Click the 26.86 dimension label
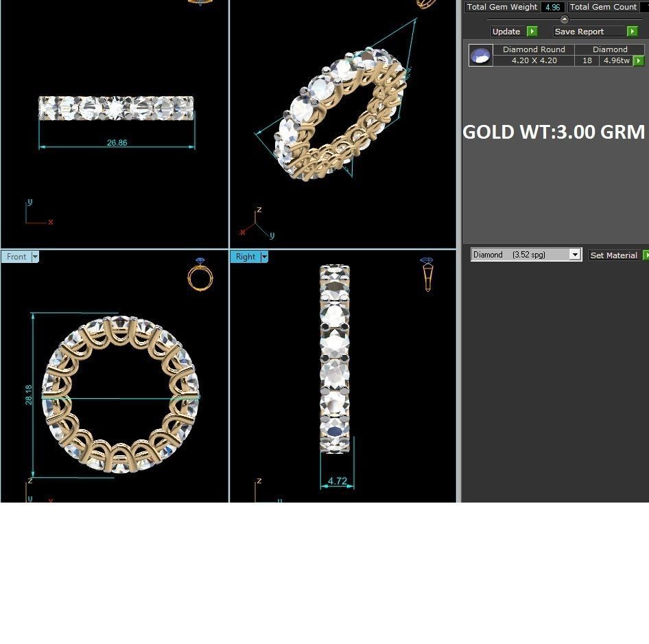 coord(117,143)
